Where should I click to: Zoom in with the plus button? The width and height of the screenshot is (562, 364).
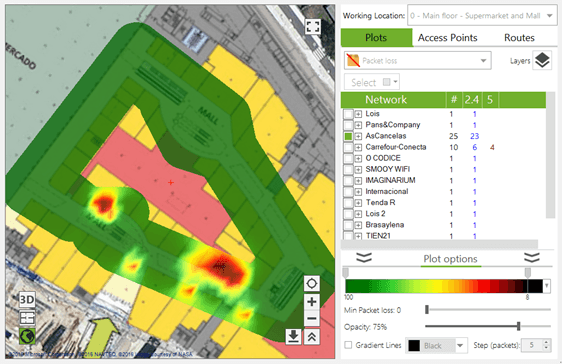pyautogui.click(x=311, y=302)
